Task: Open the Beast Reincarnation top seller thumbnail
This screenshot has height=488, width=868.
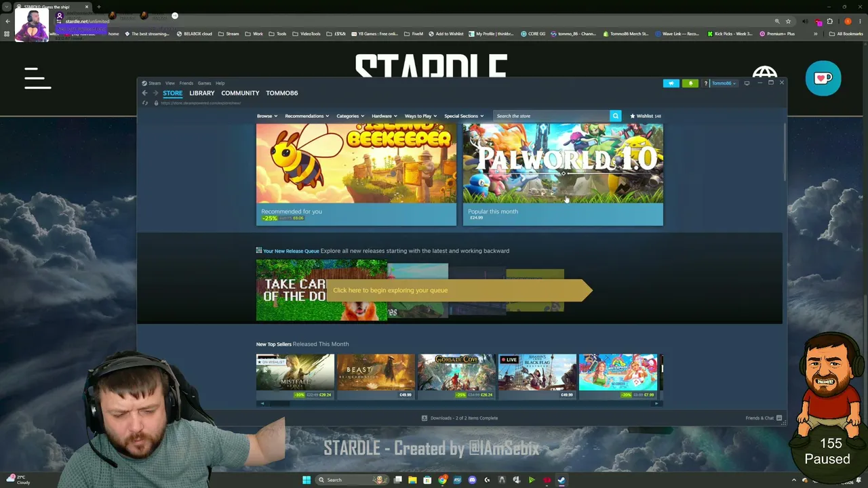Action: pos(376,376)
